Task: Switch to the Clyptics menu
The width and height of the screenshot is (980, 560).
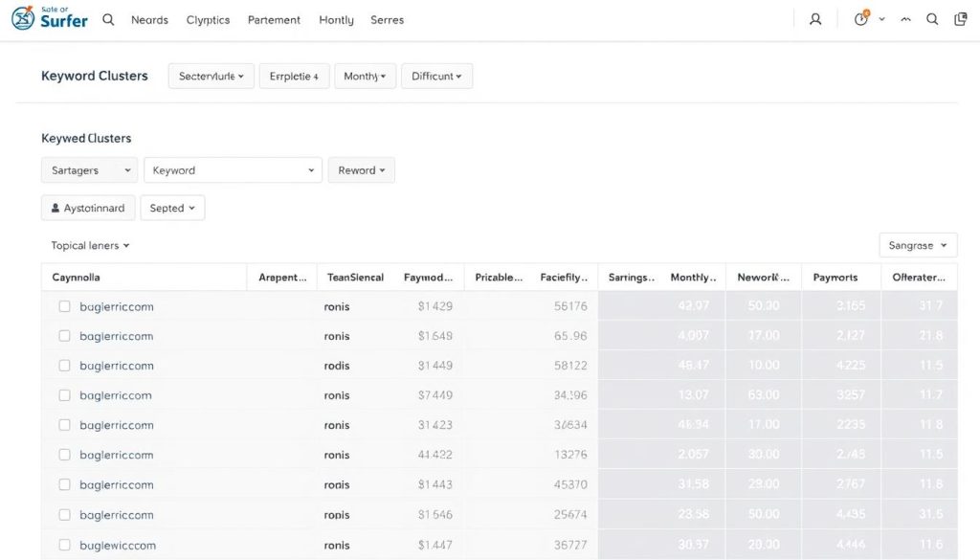Action: pos(208,19)
